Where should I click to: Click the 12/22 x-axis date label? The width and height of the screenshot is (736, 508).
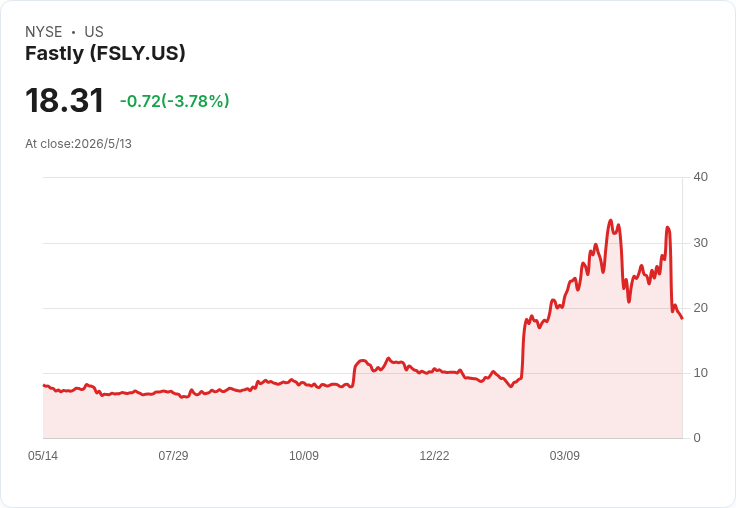434,455
